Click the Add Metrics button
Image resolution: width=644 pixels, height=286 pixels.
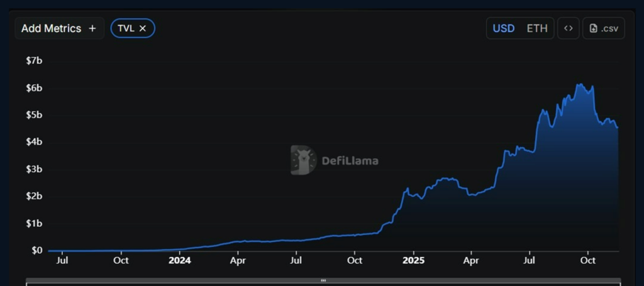(x=60, y=28)
